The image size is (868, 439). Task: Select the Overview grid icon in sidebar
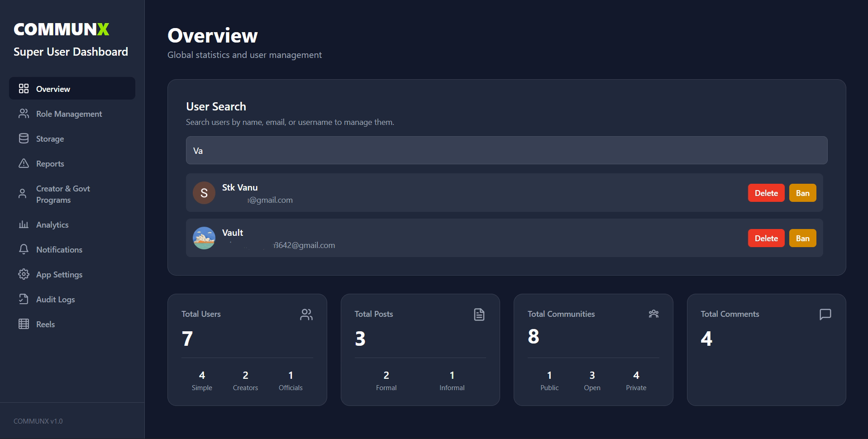[x=24, y=88]
